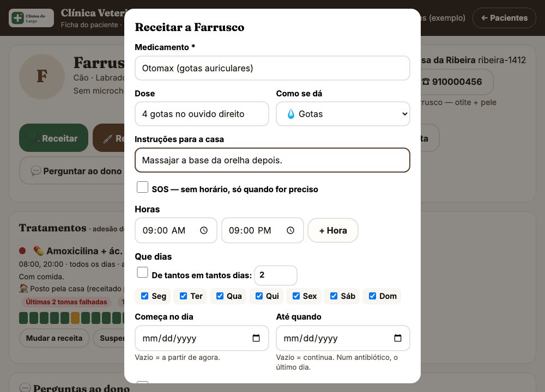Toggle the SOS sem horário checkbox
This screenshot has width=545, height=392.
coord(142,187)
